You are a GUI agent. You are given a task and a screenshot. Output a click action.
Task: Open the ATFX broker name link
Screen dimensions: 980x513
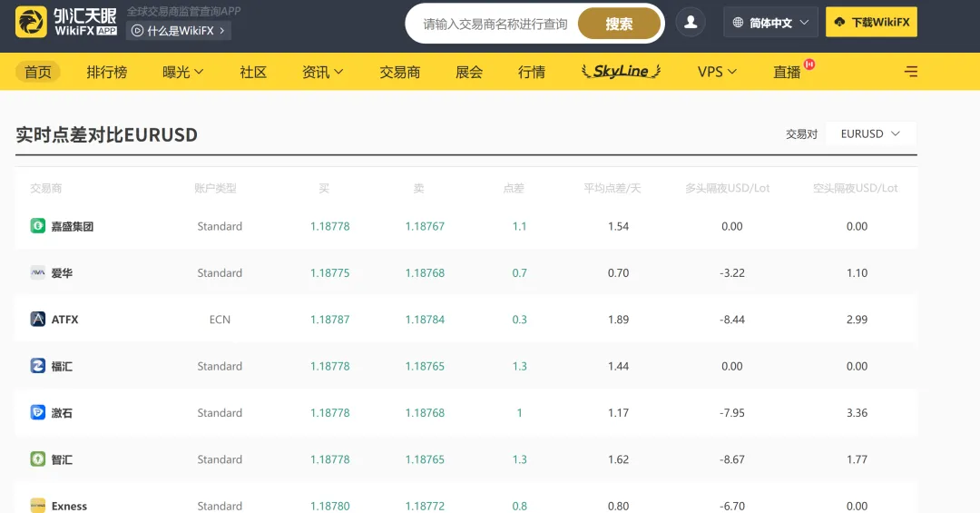(x=65, y=319)
